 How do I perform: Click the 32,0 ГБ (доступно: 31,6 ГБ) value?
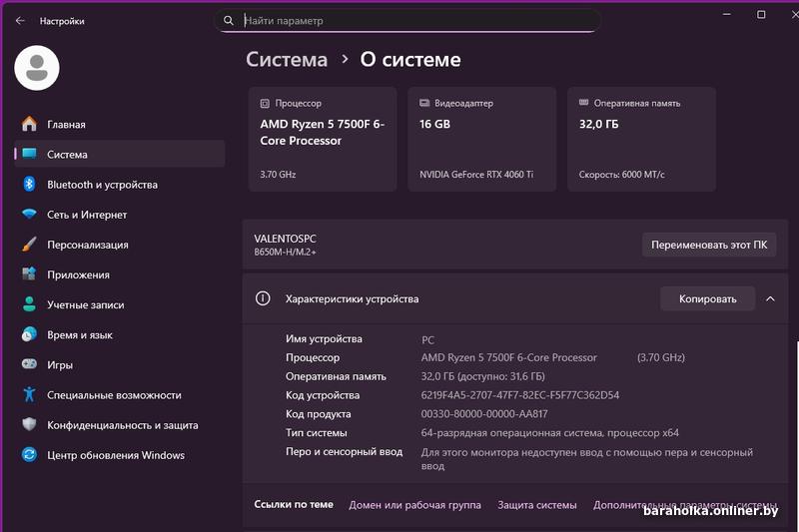coord(482,376)
